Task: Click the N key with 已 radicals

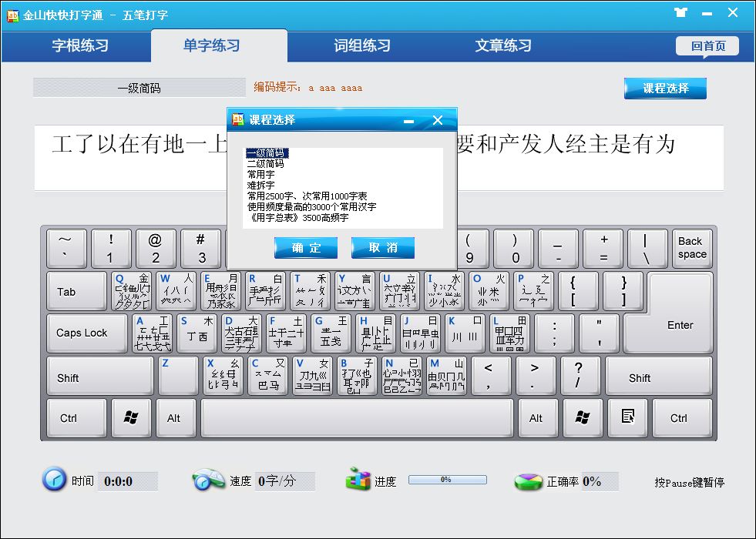Action: click(x=402, y=375)
